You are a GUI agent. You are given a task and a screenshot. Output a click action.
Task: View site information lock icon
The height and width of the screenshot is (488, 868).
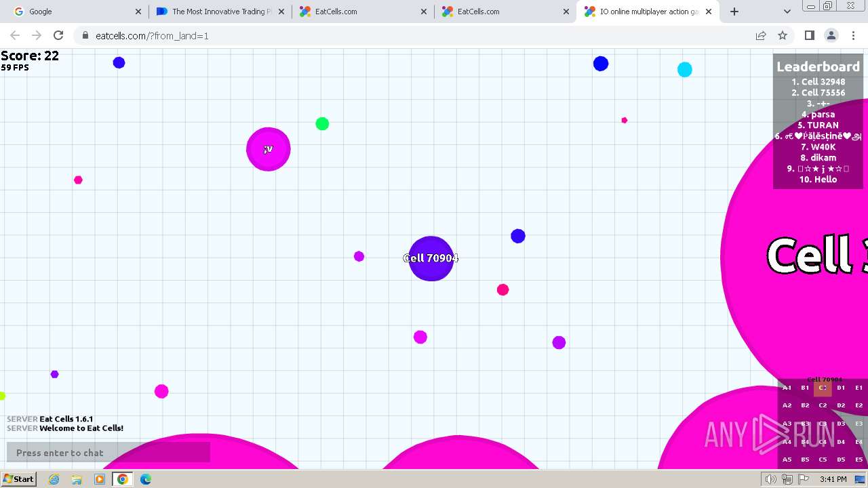[85, 35]
